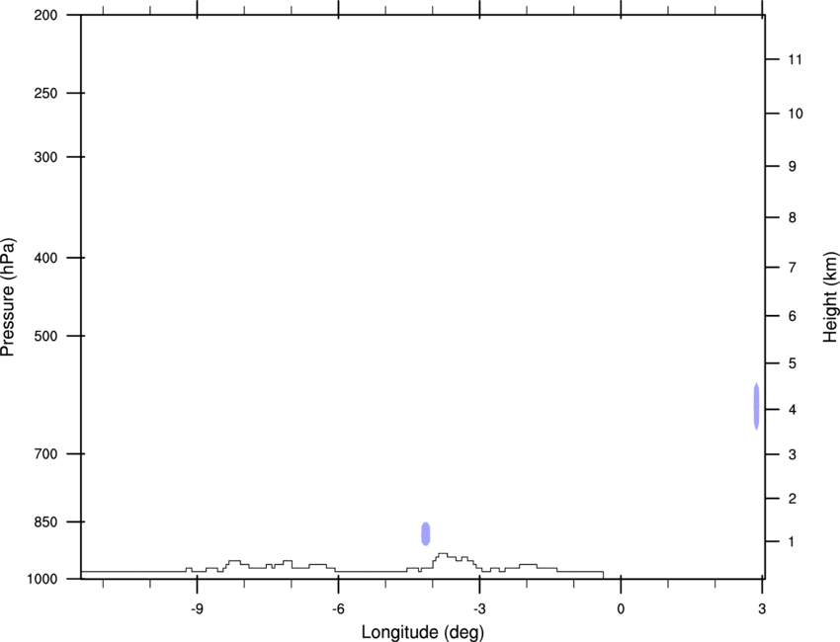Click the 0 longitude tick label

coord(621,608)
